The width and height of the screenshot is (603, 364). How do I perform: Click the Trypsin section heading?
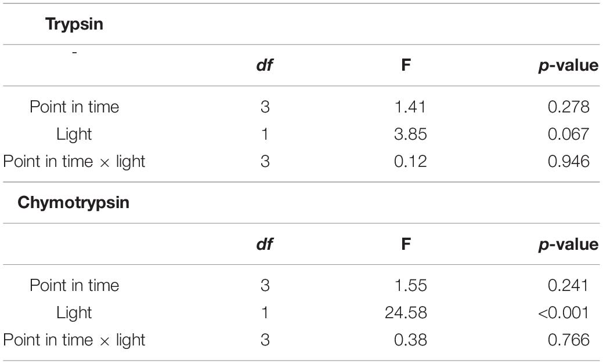[74, 24]
